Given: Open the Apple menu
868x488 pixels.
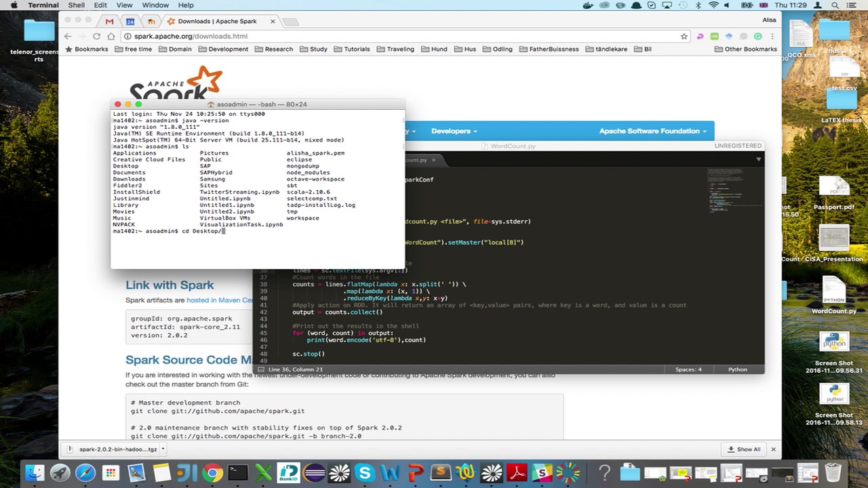Looking at the screenshot, I should (x=14, y=5).
